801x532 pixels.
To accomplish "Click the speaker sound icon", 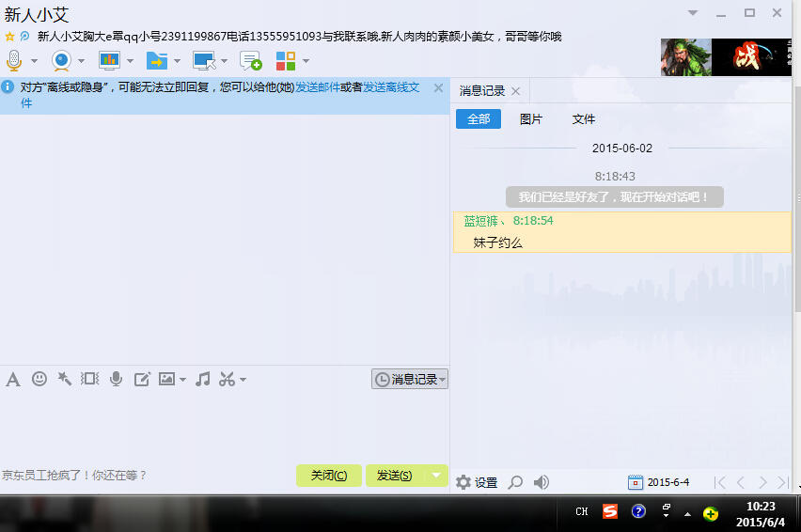I will click(x=541, y=482).
